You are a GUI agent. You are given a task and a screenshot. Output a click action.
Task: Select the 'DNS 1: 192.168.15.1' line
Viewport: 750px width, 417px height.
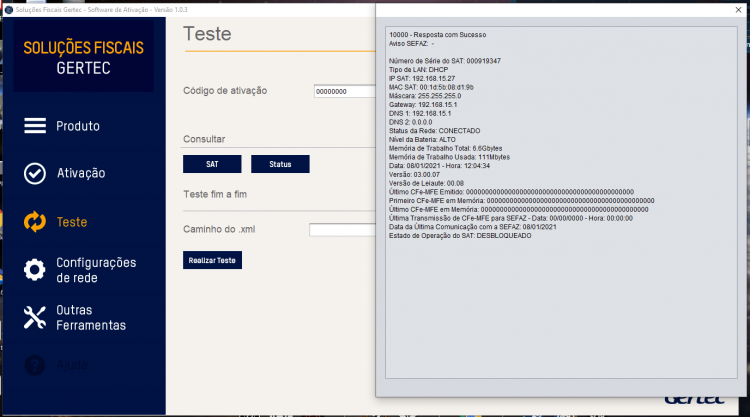[x=419, y=114]
